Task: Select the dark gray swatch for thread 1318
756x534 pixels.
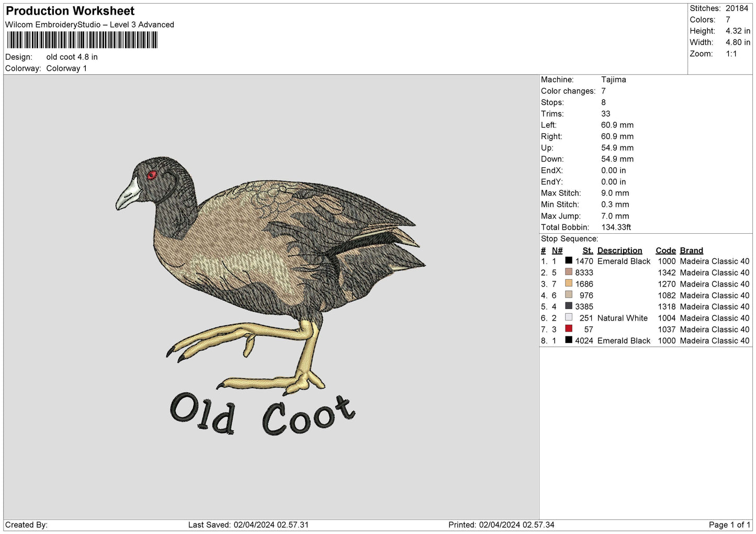Action: [x=569, y=306]
